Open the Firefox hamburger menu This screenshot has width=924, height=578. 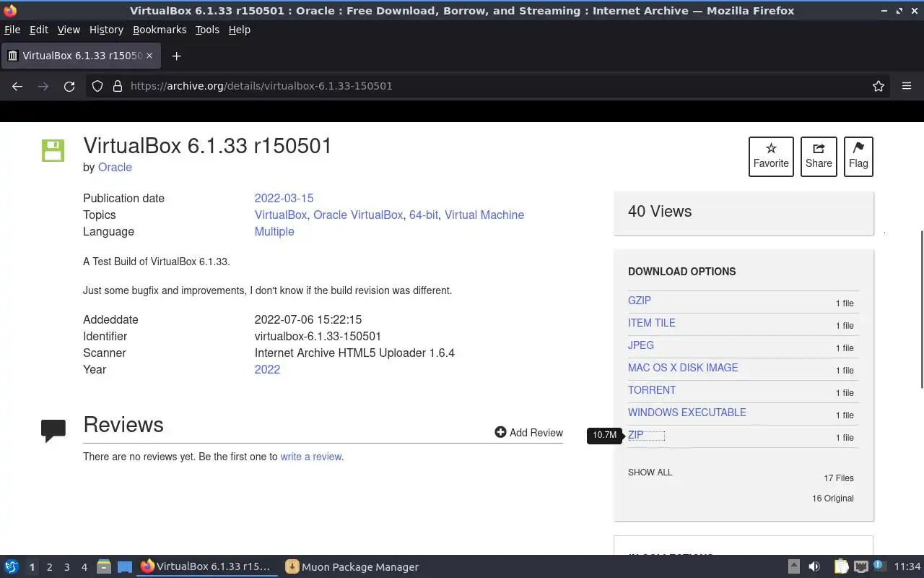point(907,86)
